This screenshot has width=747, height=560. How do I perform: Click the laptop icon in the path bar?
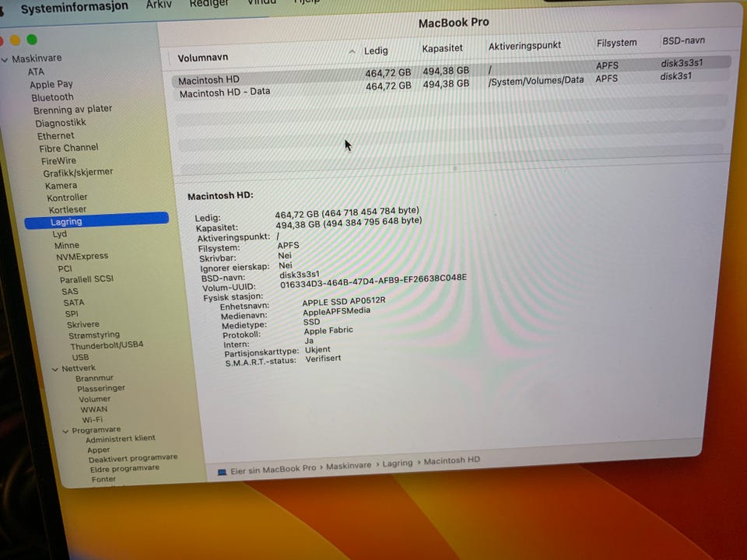[x=222, y=472]
